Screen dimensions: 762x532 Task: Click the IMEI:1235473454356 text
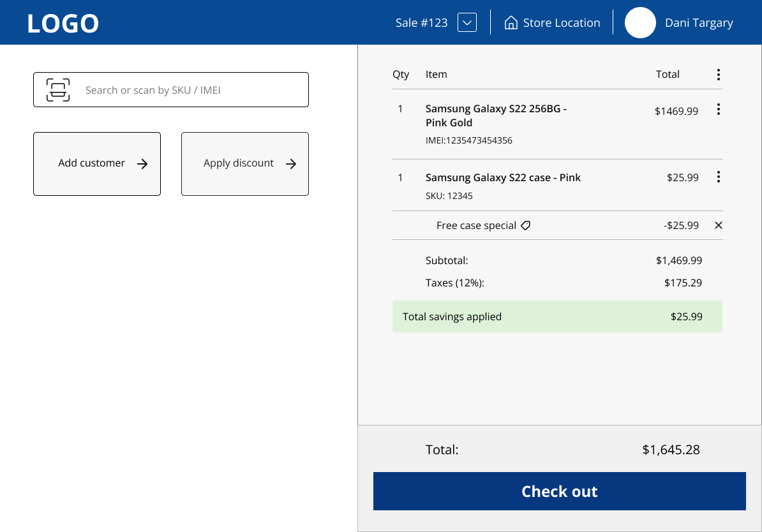tap(469, 140)
